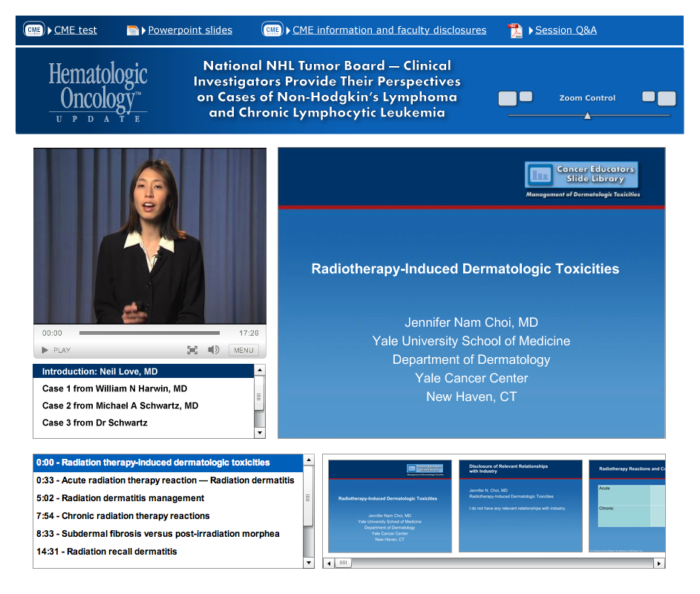
Task: Click the video progress bar
Action: pyautogui.click(x=149, y=333)
